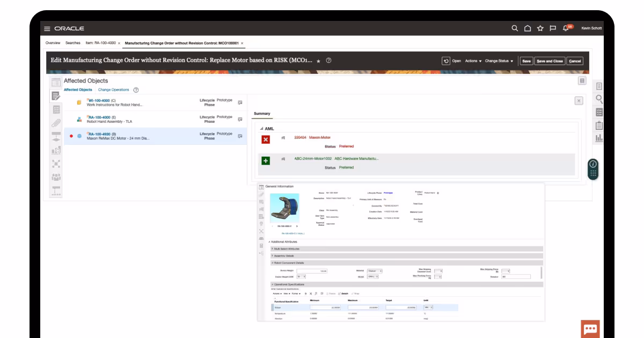This screenshot has width=644, height=338.
Task: Open the relationships network sidebar icon
Action: tap(56, 163)
